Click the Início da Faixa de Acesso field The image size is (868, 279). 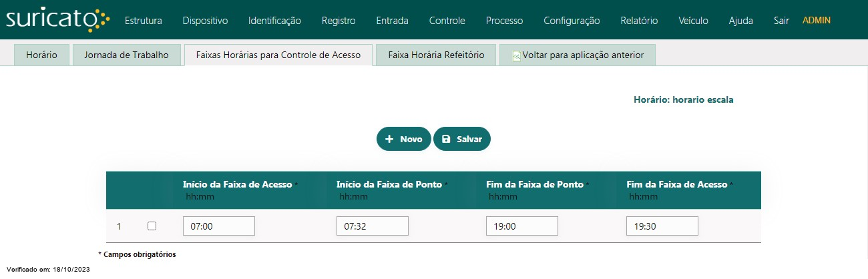(x=219, y=226)
